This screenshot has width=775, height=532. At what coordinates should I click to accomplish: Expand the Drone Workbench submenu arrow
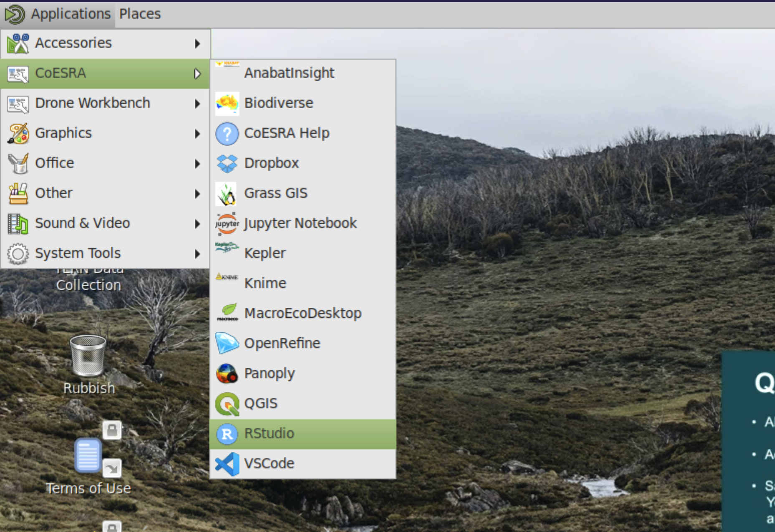[x=198, y=104]
